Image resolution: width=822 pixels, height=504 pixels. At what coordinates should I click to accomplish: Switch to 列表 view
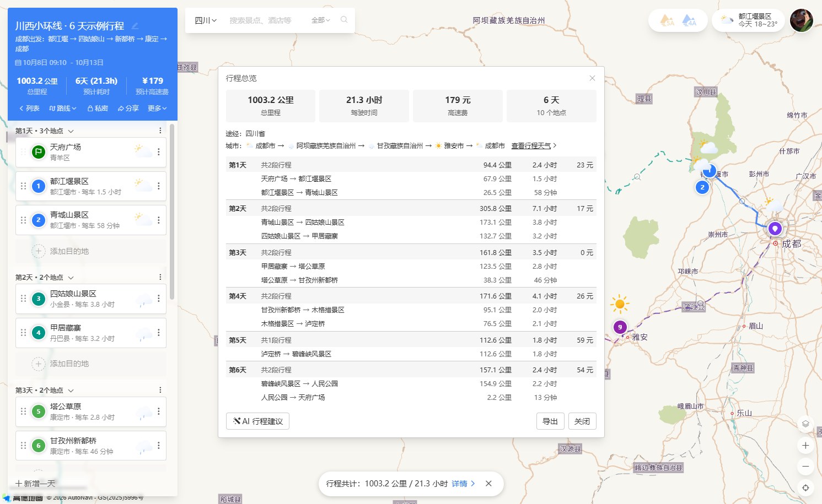(x=29, y=109)
